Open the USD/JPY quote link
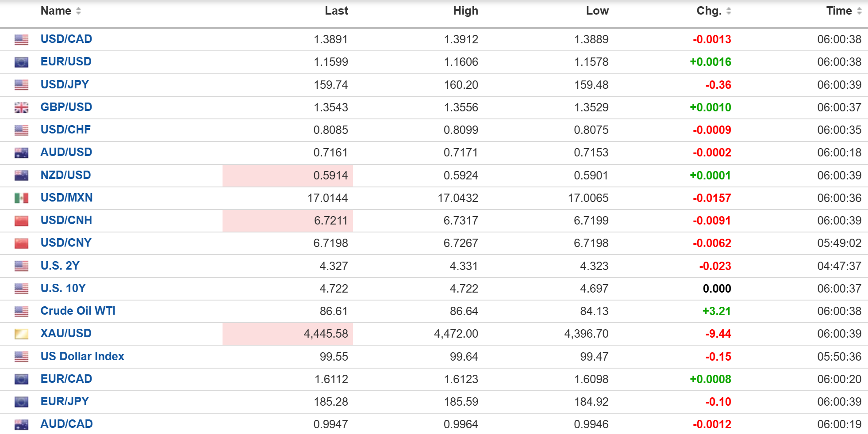This screenshot has width=868, height=434. pyautogui.click(x=65, y=84)
